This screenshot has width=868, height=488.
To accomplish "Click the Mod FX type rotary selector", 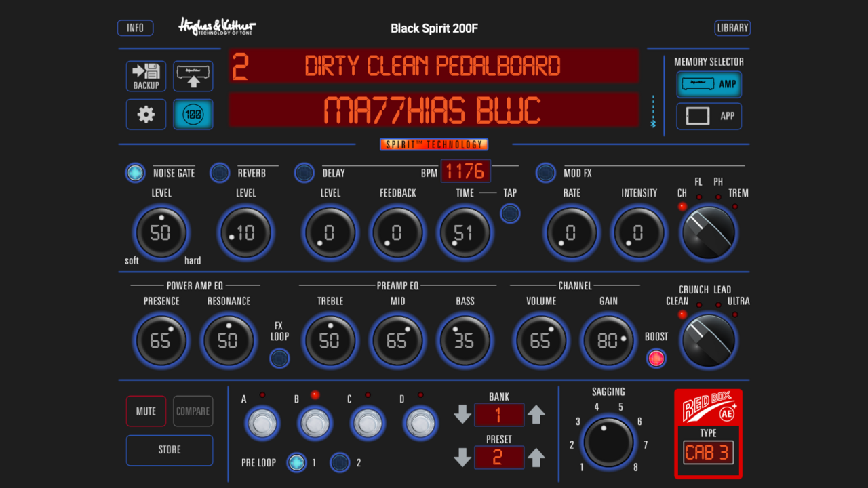I will point(708,232).
